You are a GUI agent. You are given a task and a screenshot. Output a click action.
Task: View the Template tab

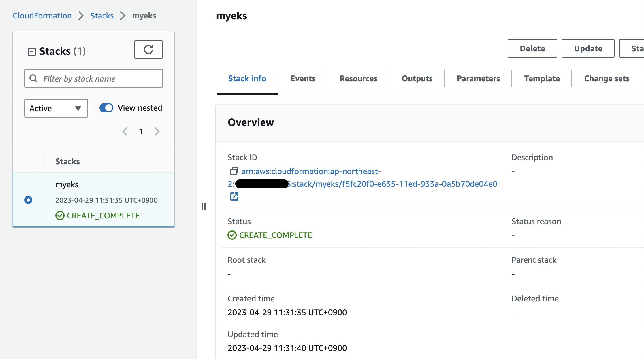click(542, 78)
